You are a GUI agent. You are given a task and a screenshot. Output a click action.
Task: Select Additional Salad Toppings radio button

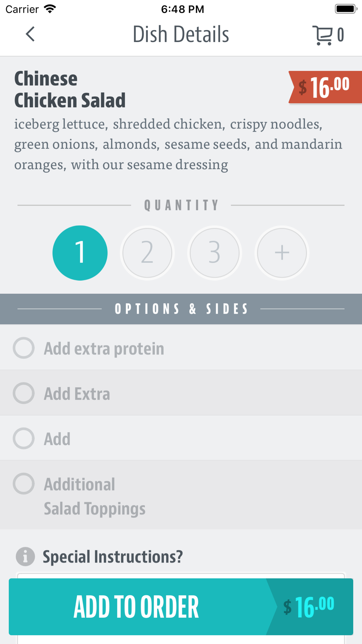tap(24, 484)
